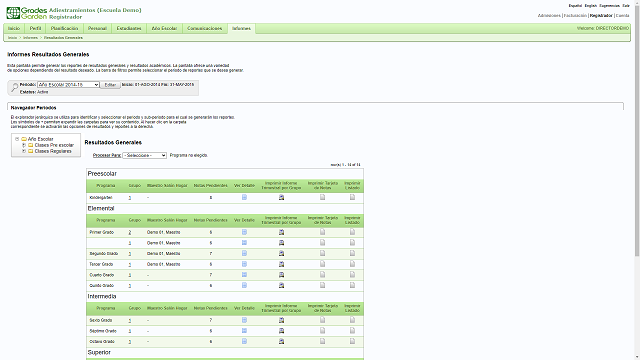Switch language to Español
Viewport: 640px width, 360px height.
(575, 6)
